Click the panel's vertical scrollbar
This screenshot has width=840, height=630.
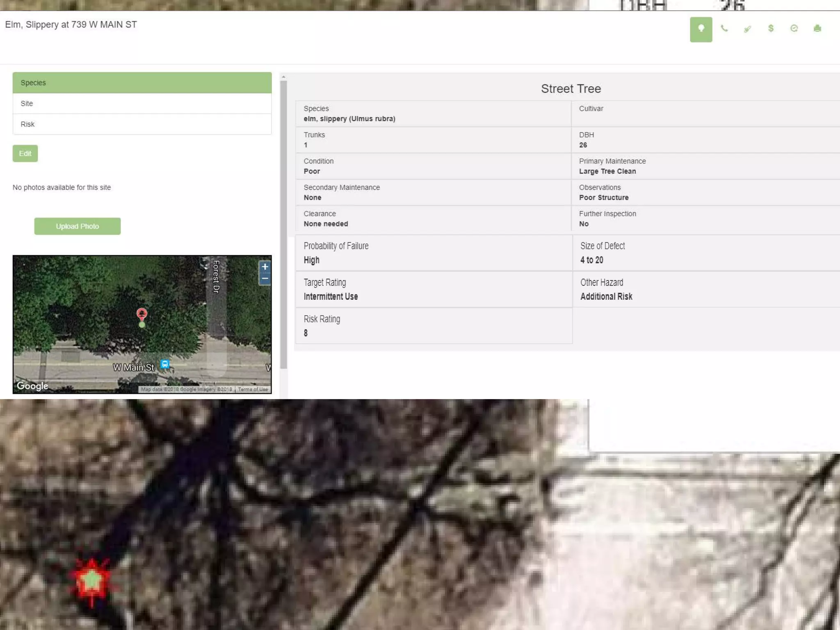point(283,224)
